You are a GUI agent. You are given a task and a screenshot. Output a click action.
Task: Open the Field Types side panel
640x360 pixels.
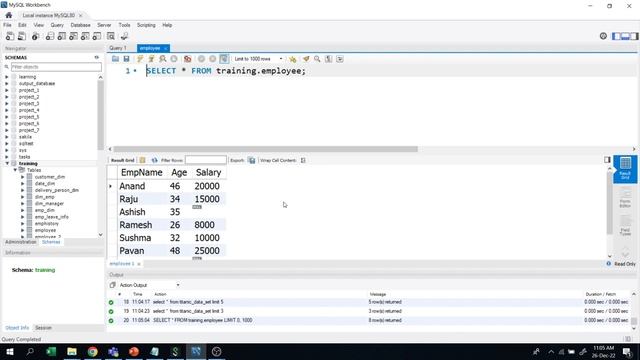625,224
